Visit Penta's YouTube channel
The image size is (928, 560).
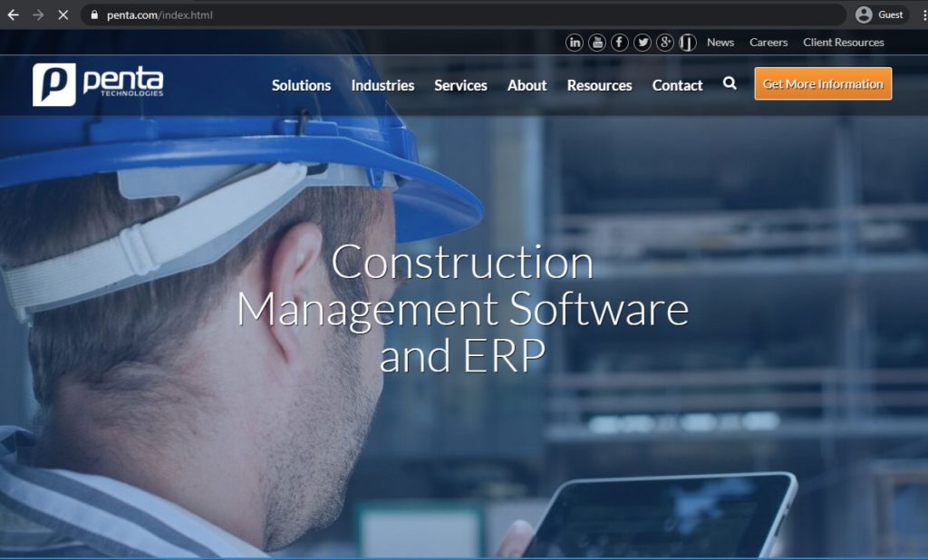(597, 42)
